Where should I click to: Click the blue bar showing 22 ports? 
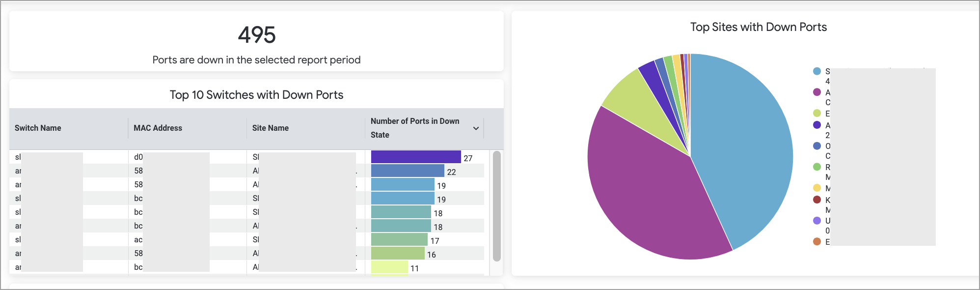[407, 171]
